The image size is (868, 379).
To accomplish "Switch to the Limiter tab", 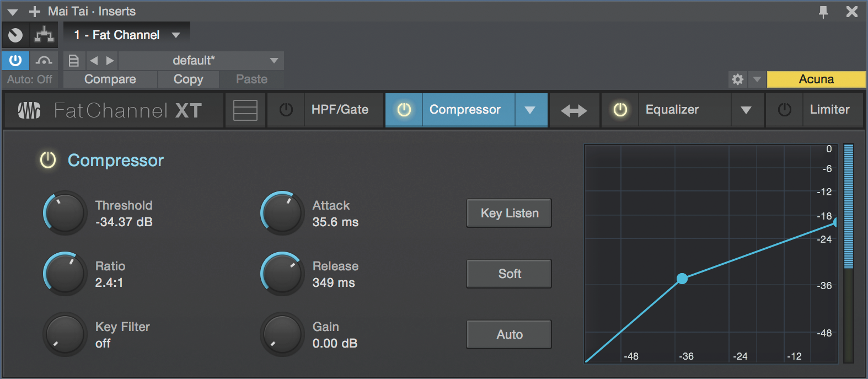I will (x=834, y=110).
